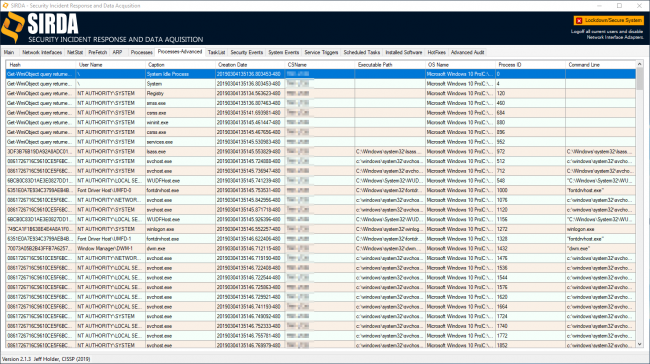Sort by the Creation Date column header

coord(250,65)
